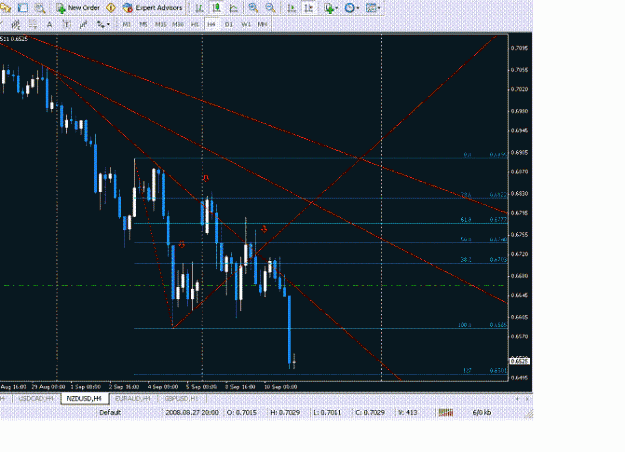Zoom out the chart
Image resolution: width=625 pixels, height=452 pixels.
(x=270, y=8)
